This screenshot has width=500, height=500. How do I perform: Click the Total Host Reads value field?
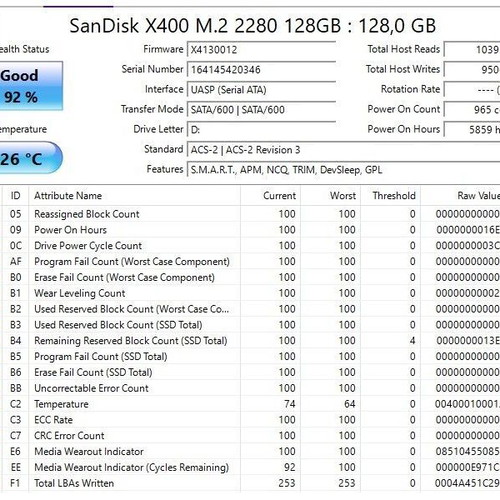(472, 50)
